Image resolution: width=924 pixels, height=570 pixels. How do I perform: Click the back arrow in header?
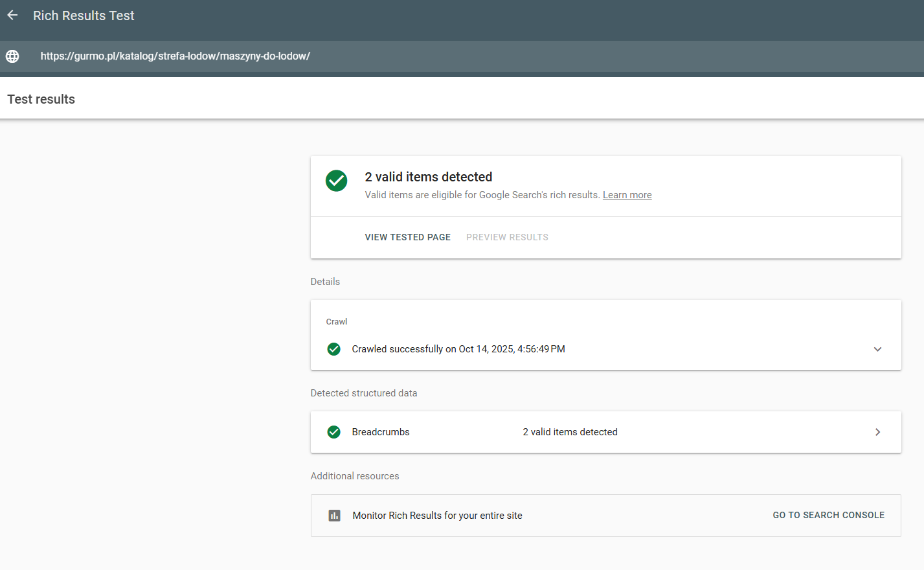pyautogui.click(x=13, y=16)
